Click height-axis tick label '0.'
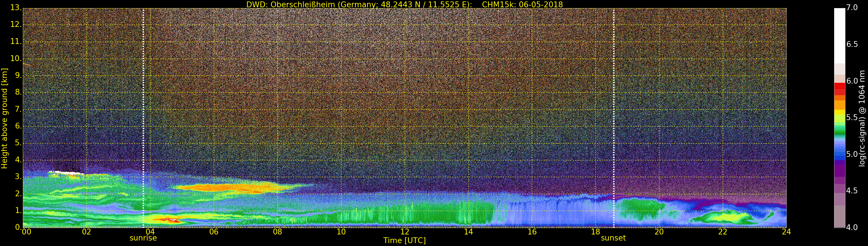The width and height of the screenshot is (868, 246). (x=18, y=227)
